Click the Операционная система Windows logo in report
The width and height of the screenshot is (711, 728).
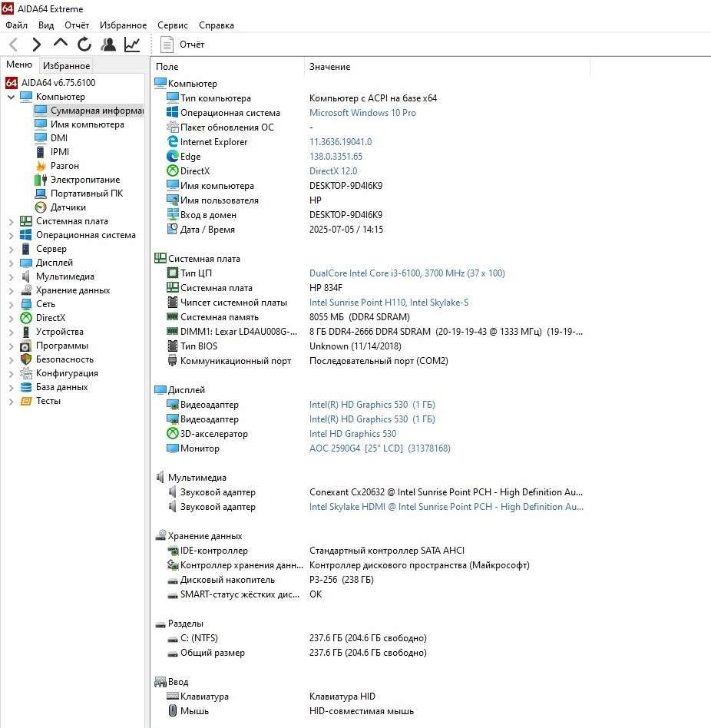point(173,112)
